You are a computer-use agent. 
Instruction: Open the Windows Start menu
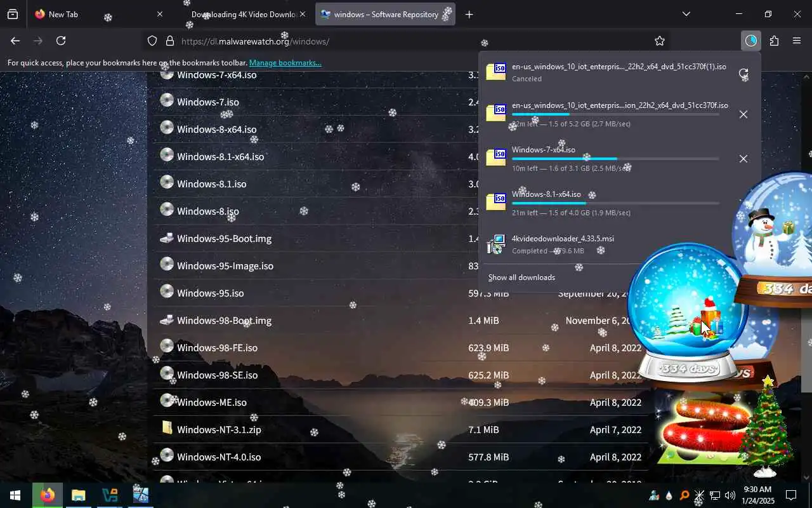point(15,495)
